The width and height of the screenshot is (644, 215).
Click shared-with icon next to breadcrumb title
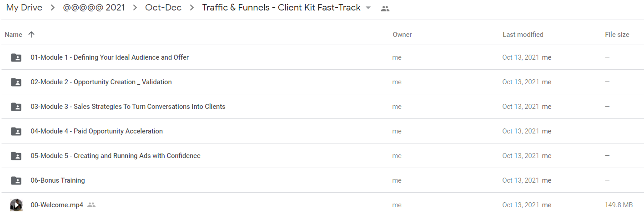point(385,8)
